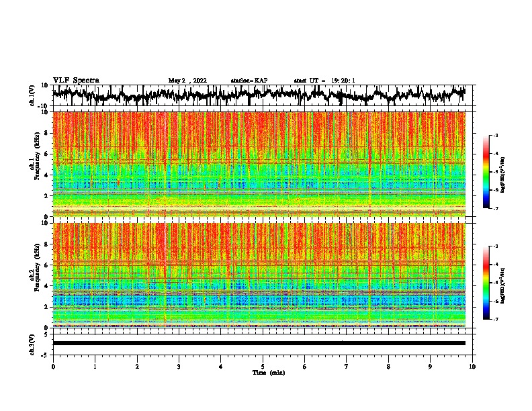Click time axis tick label "1"
The image size is (532, 411).
point(95,367)
